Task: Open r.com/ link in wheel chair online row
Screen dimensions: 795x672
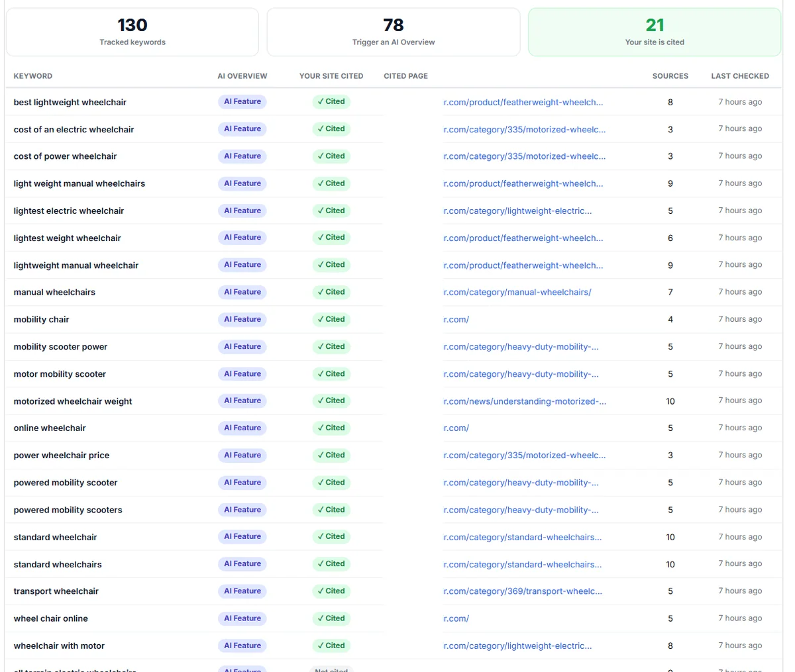Action: coord(456,618)
